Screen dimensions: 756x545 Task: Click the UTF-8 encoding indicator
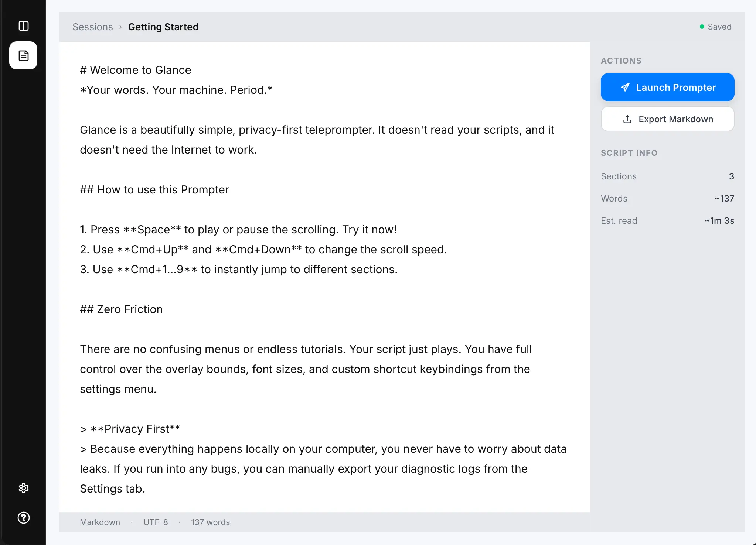click(x=156, y=522)
